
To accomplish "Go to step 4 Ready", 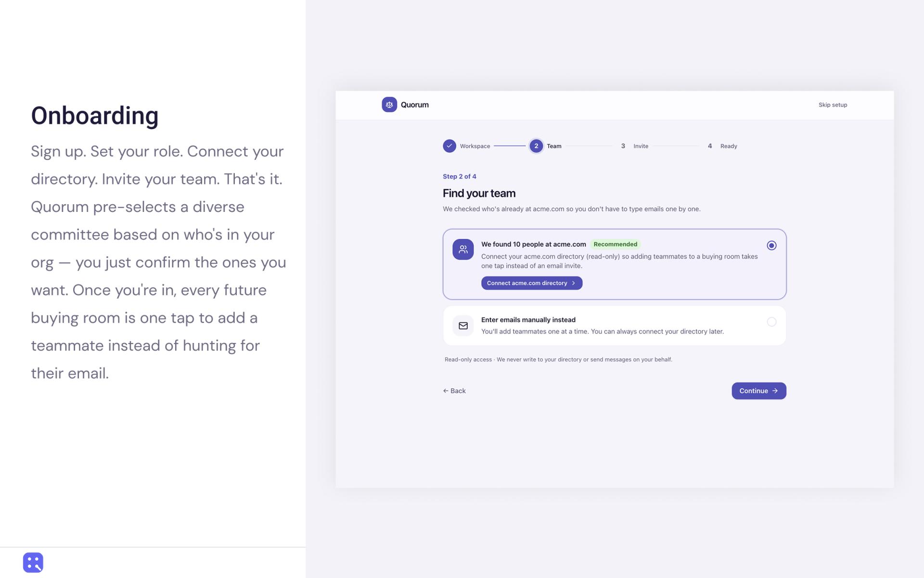I will coord(722,146).
